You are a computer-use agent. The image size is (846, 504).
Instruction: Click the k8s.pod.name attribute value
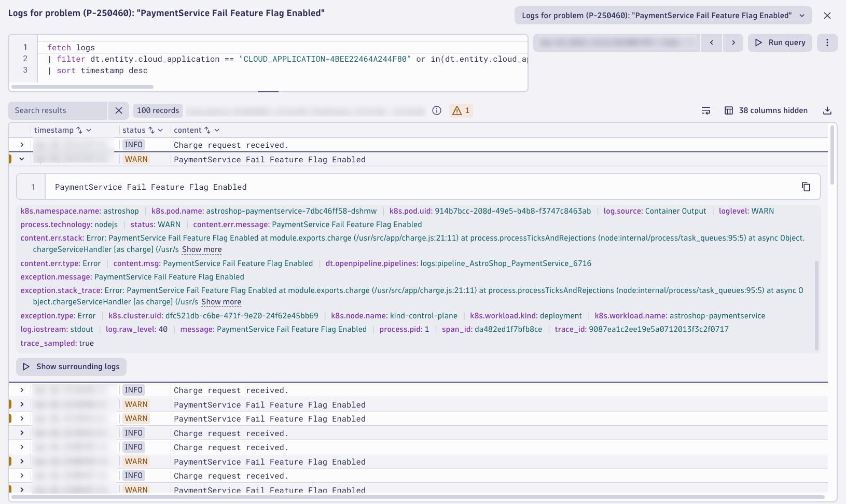pos(291,211)
